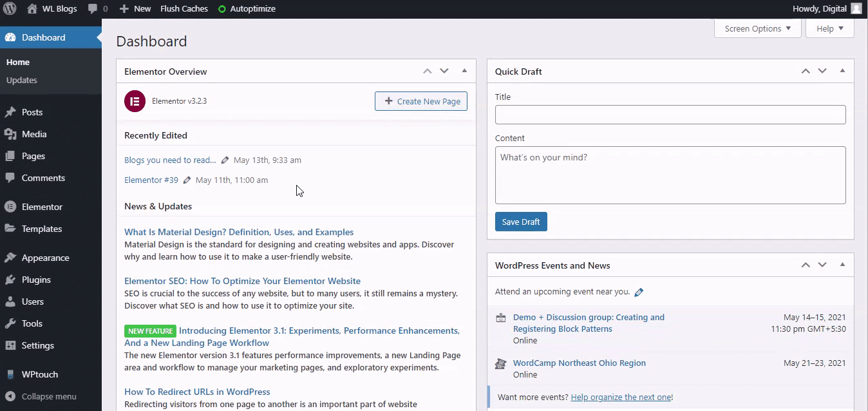Click the Collapse menu arrow icon

pyautogui.click(x=10, y=397)
